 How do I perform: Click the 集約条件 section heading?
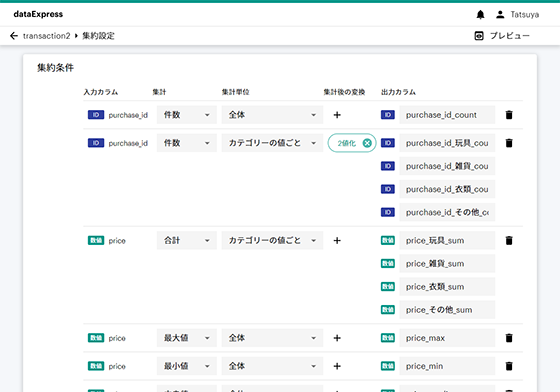[x=55, y=67]
